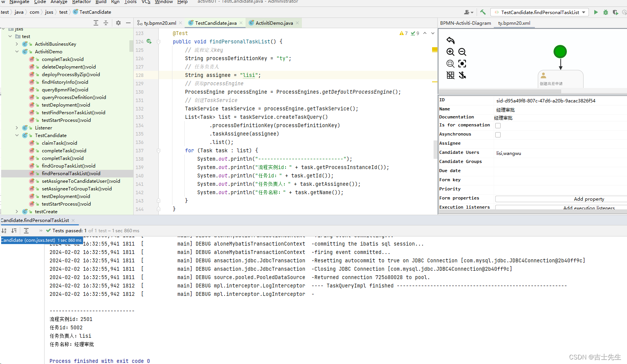Fold the for loop at line 137

pyautogui.click(x=159, y=150)
